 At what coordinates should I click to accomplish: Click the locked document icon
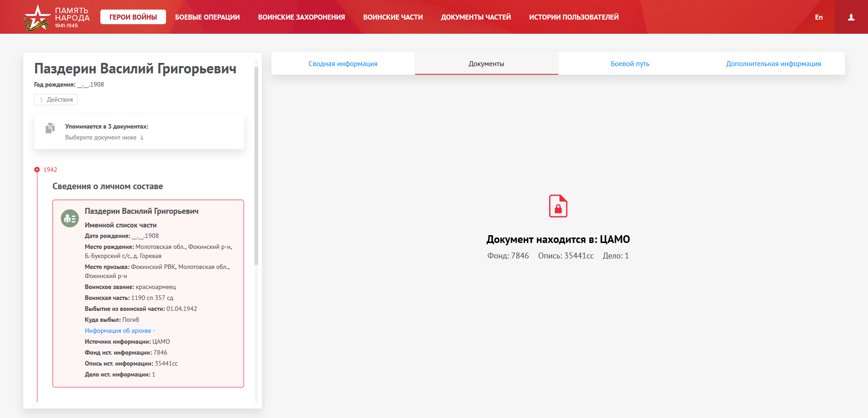(x=558, y=206)
